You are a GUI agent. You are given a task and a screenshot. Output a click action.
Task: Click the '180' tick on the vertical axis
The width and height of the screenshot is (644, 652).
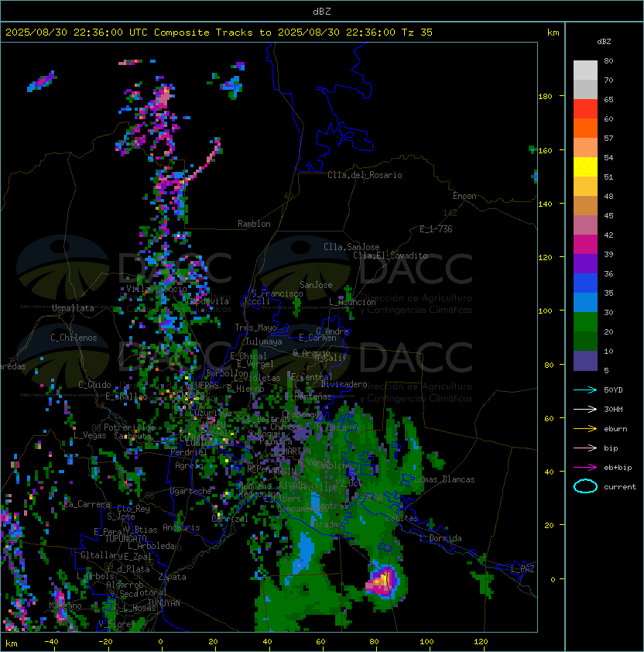click(x=545, y=97)
